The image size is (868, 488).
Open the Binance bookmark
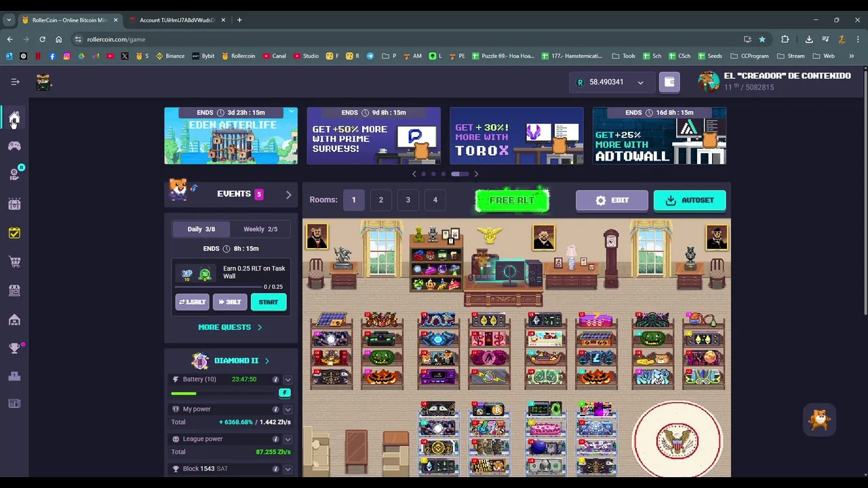point(170,56)
